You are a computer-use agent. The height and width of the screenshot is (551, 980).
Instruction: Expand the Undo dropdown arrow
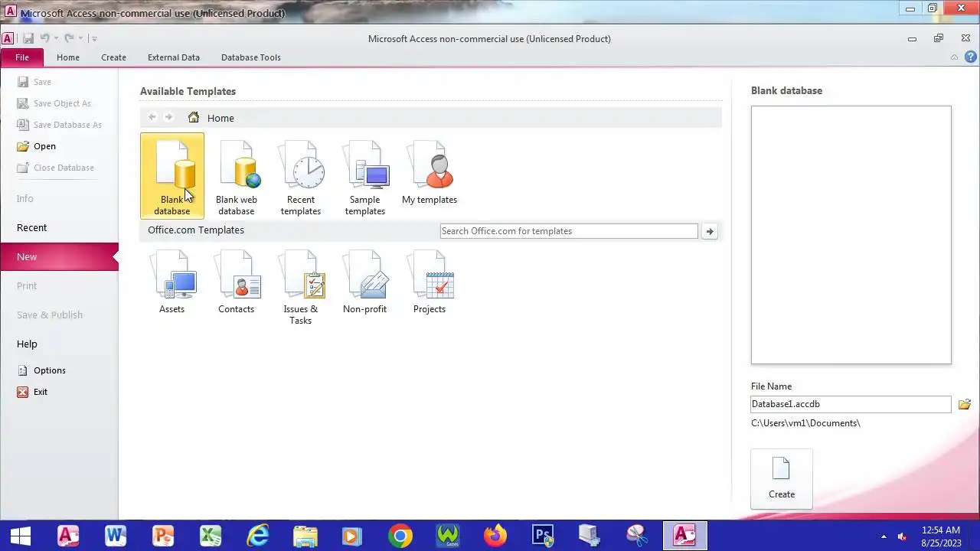(x=56, y=38)
